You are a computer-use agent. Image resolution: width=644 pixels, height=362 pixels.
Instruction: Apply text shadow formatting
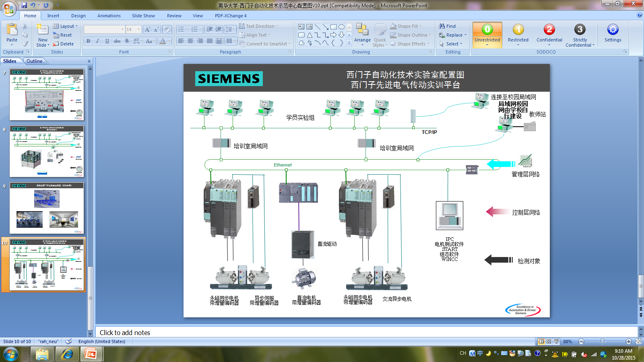point(127,41)
